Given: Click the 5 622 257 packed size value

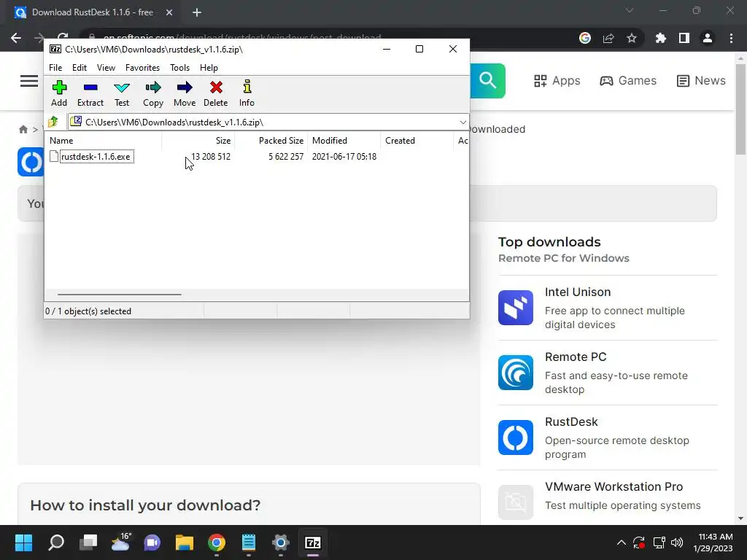Looking at the screenshot, I should point(286,157).
